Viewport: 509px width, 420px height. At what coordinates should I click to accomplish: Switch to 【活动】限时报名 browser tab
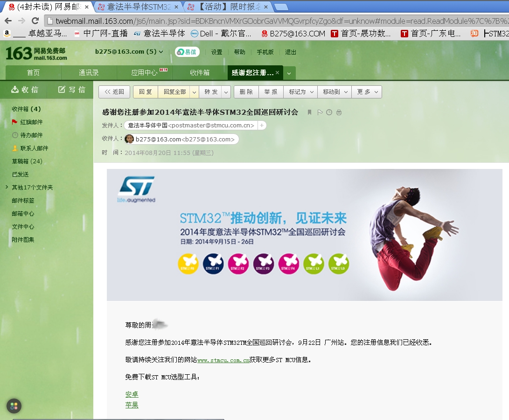point(229,7)
